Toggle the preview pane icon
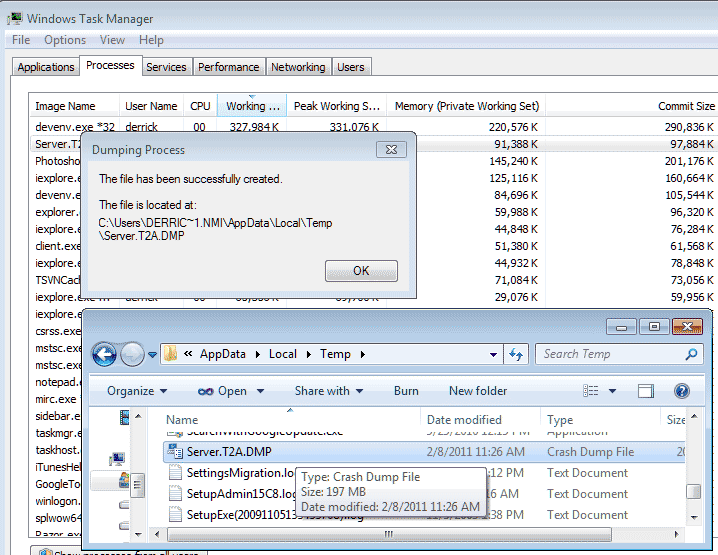 646,391
